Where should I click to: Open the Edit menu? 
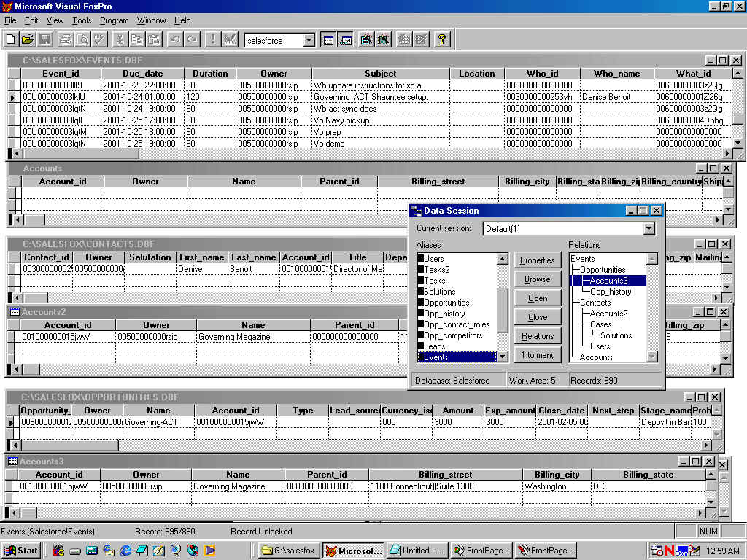coord(31,20)
